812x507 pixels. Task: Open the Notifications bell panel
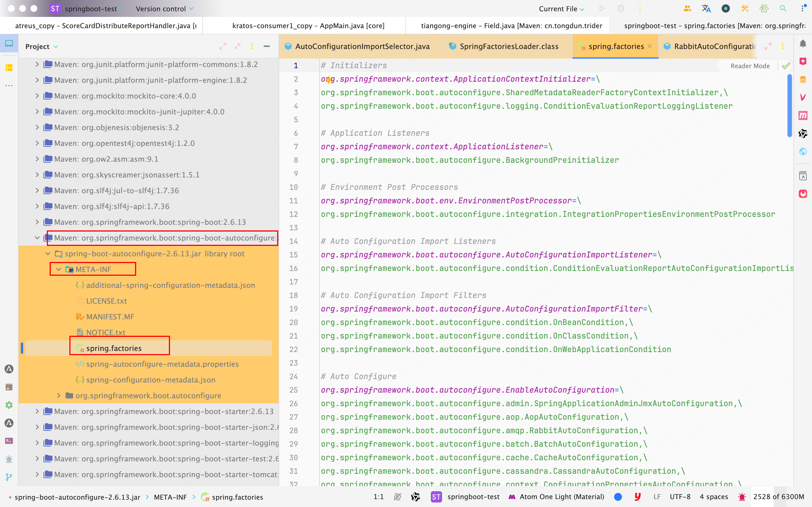(x=803, y=44)
